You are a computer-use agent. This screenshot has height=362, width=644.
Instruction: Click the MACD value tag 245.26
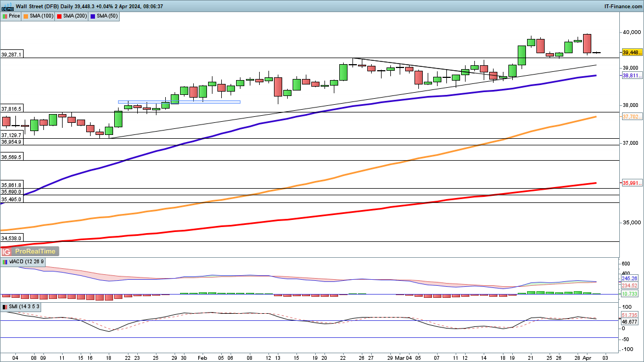pos(630,278)
